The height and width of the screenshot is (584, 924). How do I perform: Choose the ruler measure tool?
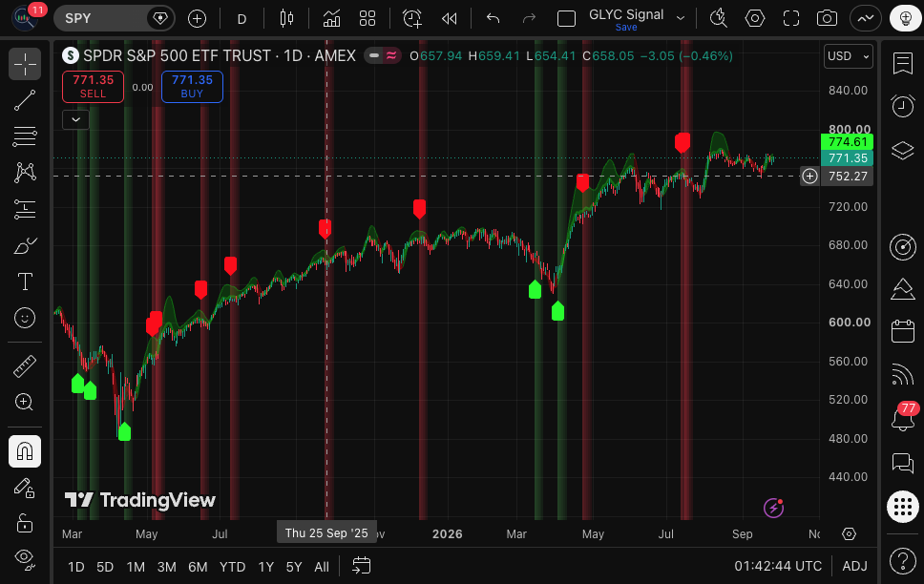click(25, 366)
